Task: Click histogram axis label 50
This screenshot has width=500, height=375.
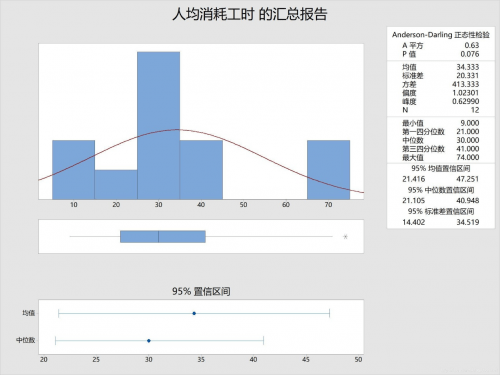Action: (243, 205)
